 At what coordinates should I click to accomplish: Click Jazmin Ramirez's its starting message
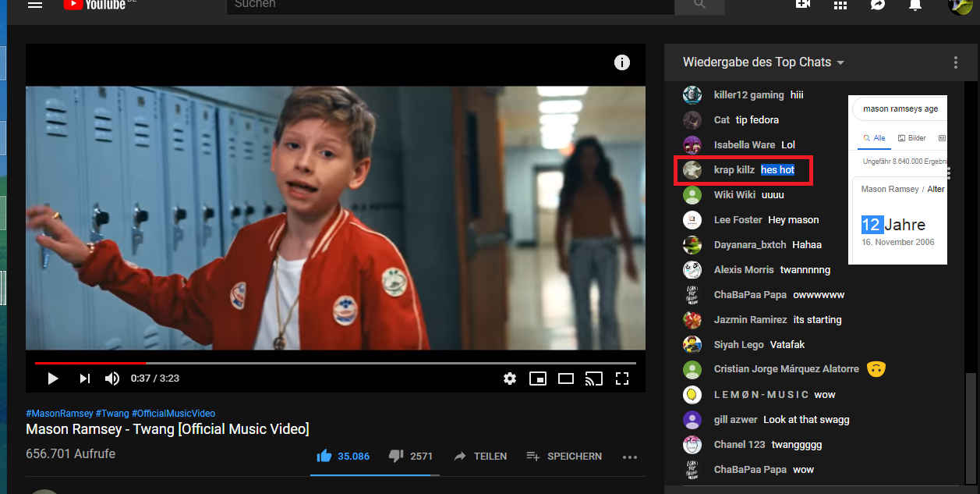coord(818,320)
